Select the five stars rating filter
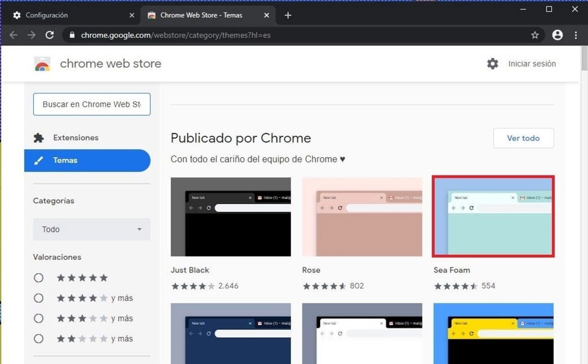The width and height of the screenshot is (588, 364). pyautogui.click(x=39, y=278)
